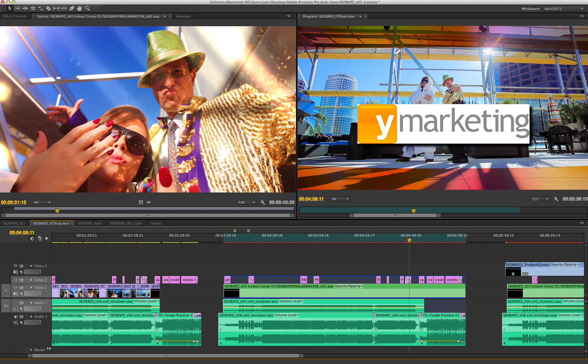Toggle the Video 2 track lock box
588x364 pixels.
point(27,280)
